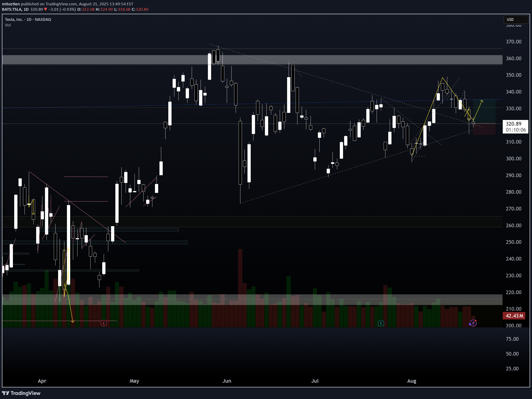The height and width of the screenshot is (399, 532).
Task: Click the 220.00 price axis label
Action: (x=514, y=292)
